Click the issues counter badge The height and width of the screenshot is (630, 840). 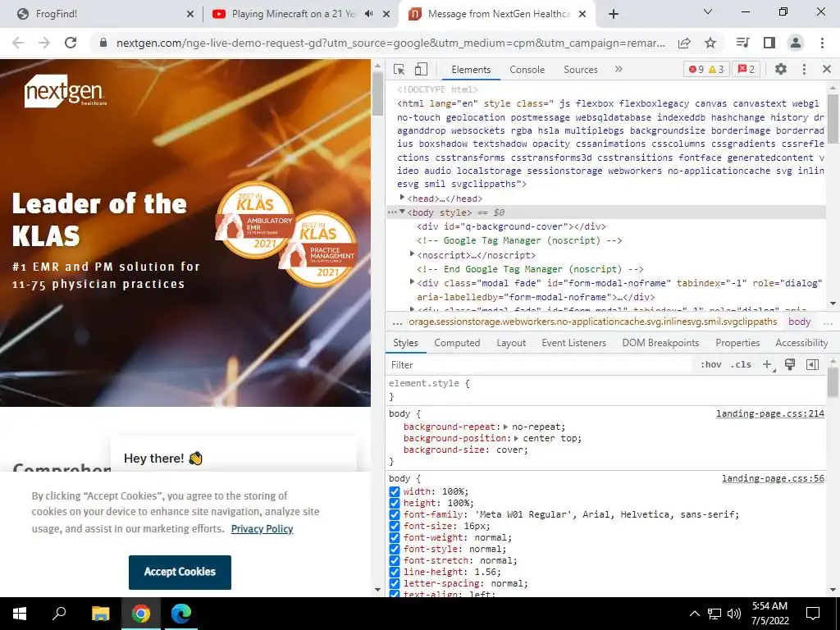pyautogui.click(x=746, y=69)
